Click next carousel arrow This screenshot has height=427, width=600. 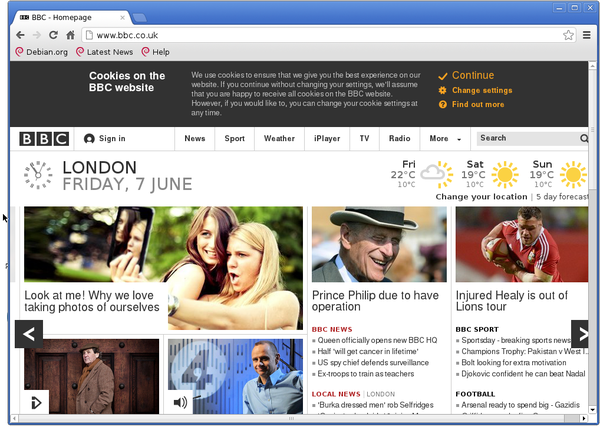coord(580,334)
